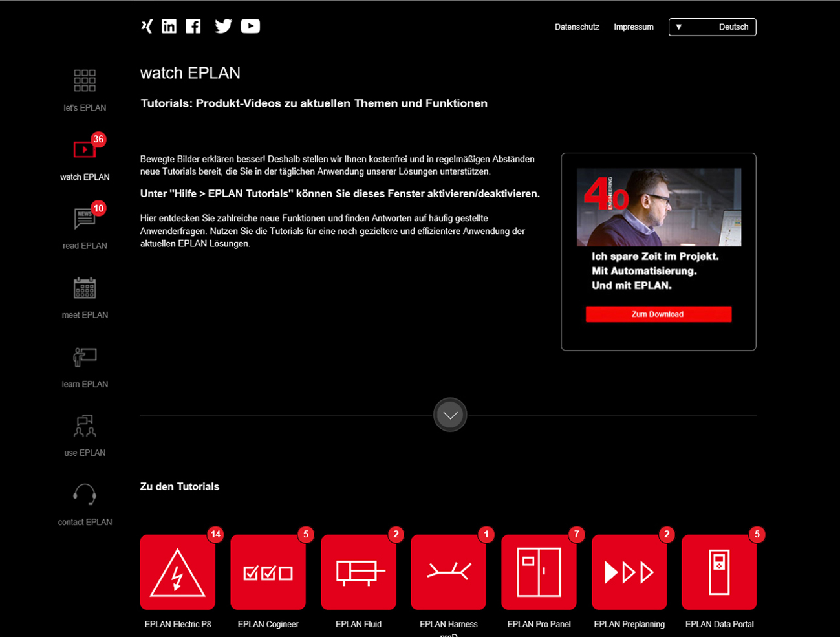Viewport: 840px width, 637px height.
Task: Open the XING social media icon
Action: coord(147,26)
